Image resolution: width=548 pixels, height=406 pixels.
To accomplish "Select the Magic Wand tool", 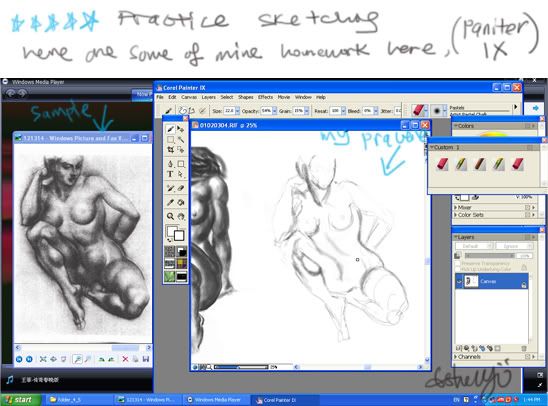I will (180, 140).
